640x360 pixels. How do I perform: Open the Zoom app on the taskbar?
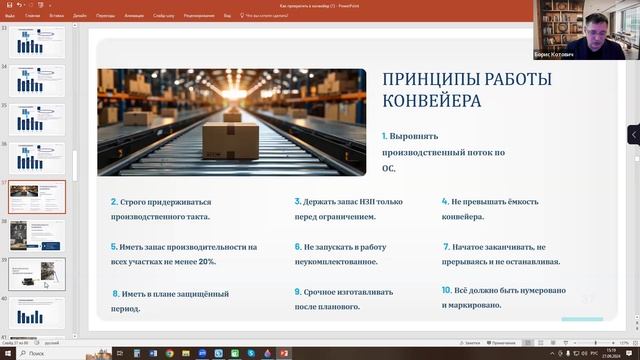(x=202, y=353)
